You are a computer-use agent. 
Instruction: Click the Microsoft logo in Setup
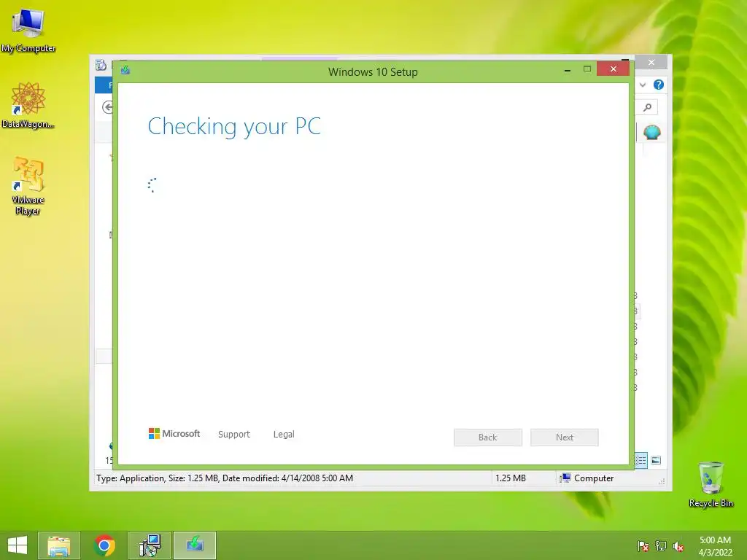click(x=174, y=433)
